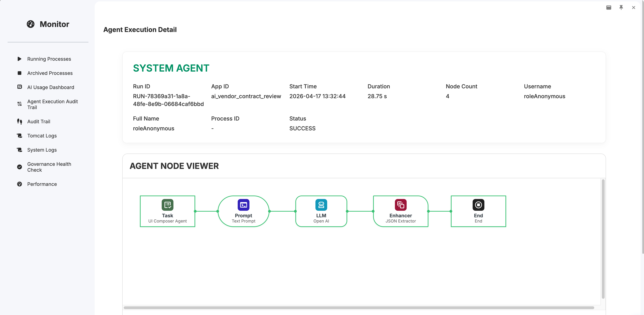
Task: Click the pin icon at top right
Action: click(x=621, y=7)
